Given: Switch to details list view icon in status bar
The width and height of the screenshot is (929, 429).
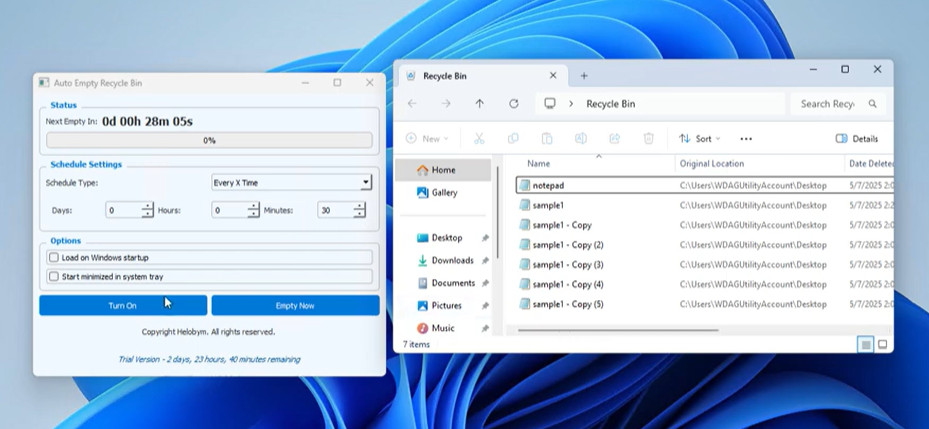Looking at the screenshot, I should pyautogui.click(x=866, y=344).
